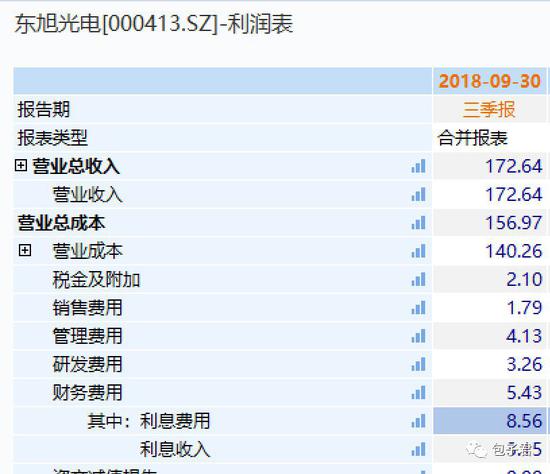Viewport: 550px width, 474px height.
Task: Click the 其中：利息费用 row label
Action: point(149,421)
